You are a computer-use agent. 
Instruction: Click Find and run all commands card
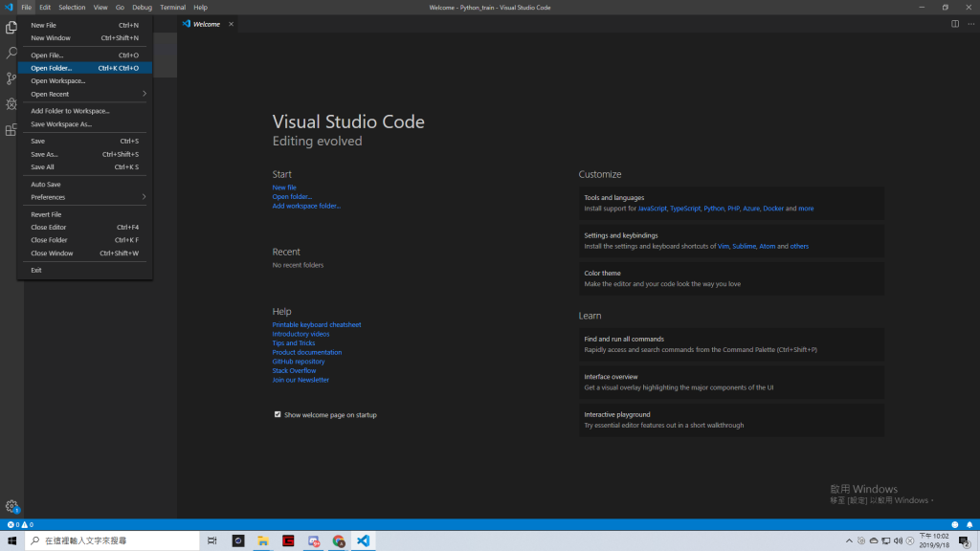(731, 344)
